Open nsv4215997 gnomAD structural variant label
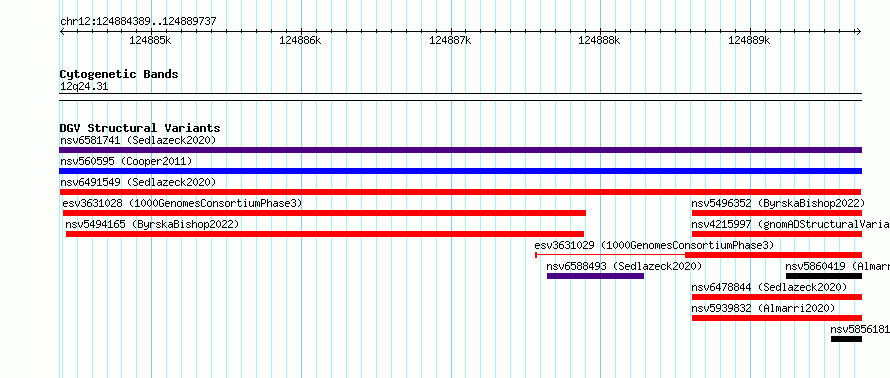The image size is (890, 378). coord(791,224)
